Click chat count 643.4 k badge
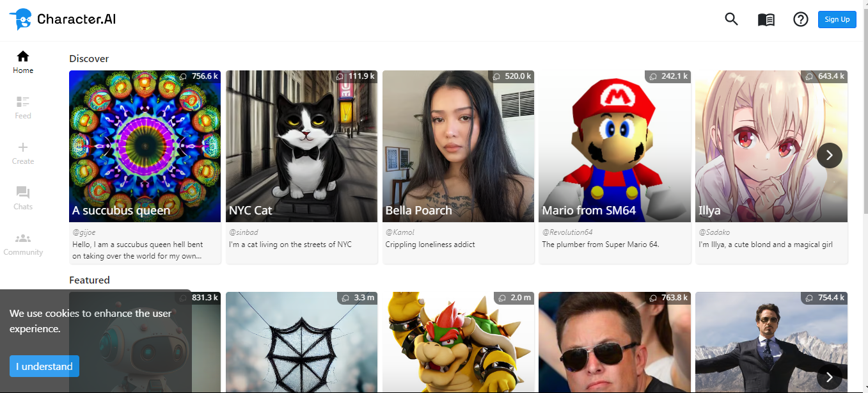The width and height of the screenshot is (868, 393). (x=825, y=76)
